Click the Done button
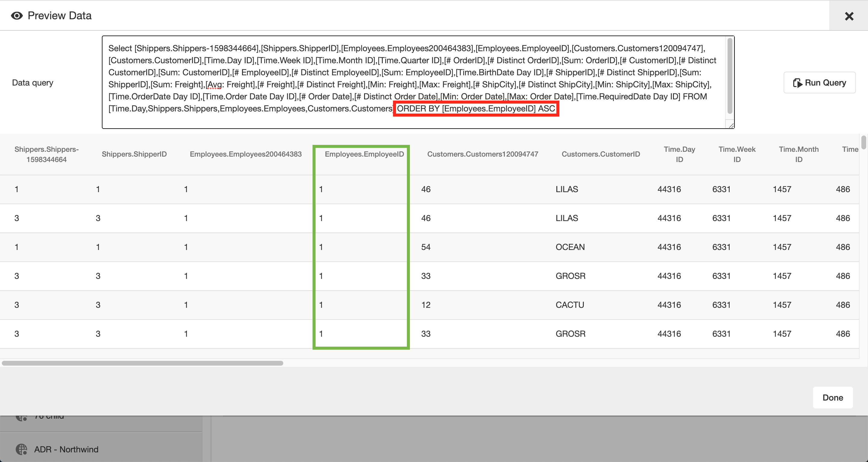This screenshot has height=462, width=868. (833, 397)
